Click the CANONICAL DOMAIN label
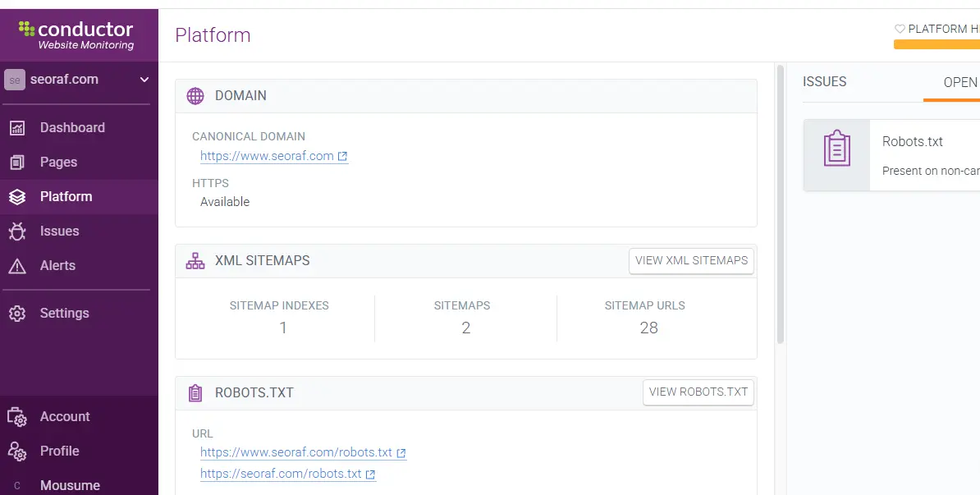 [249, 136]
